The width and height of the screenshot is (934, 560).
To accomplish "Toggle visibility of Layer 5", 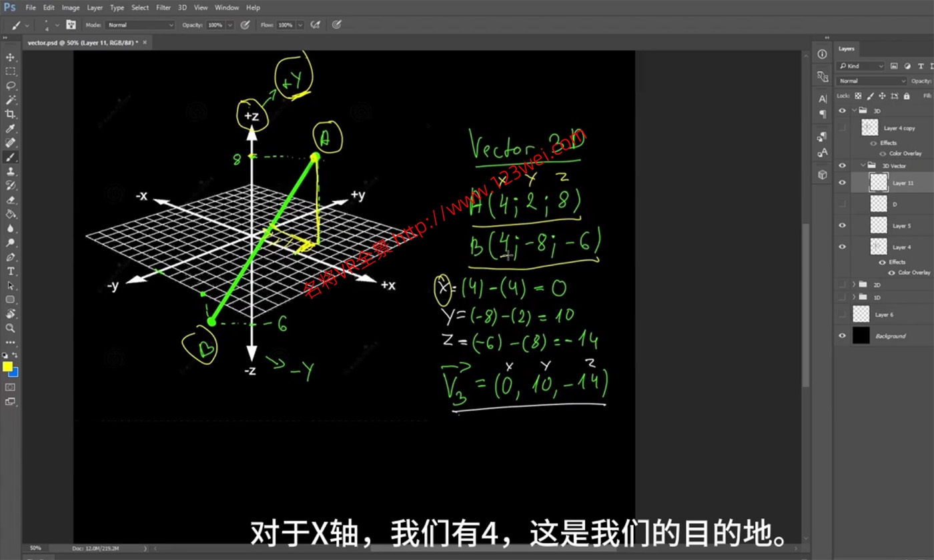I will (841, 225).
